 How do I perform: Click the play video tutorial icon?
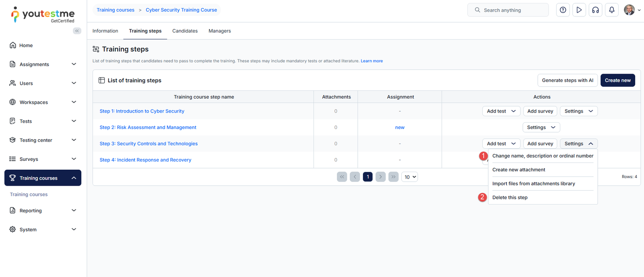click(x=579, y=10)
